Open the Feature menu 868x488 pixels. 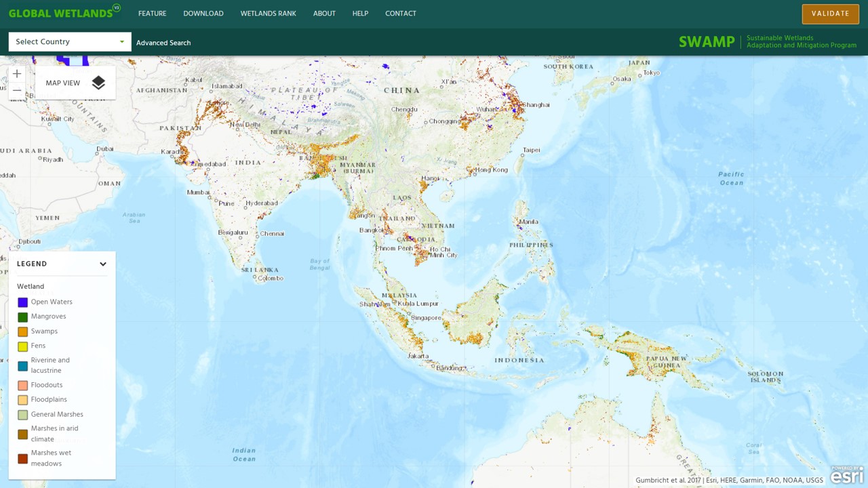pyautogui.click(x=152, y=14)
